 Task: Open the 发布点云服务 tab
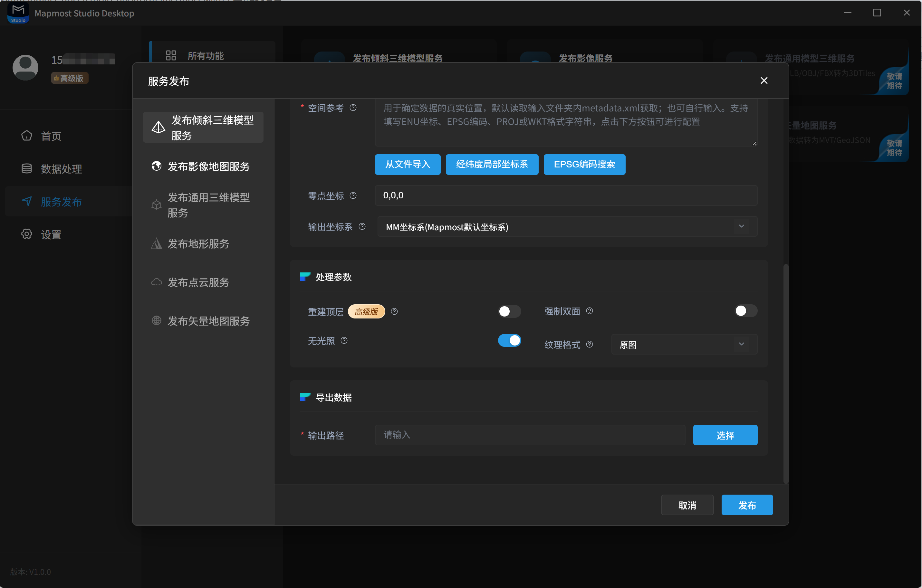pyautogui.click(x=203, y=282)
